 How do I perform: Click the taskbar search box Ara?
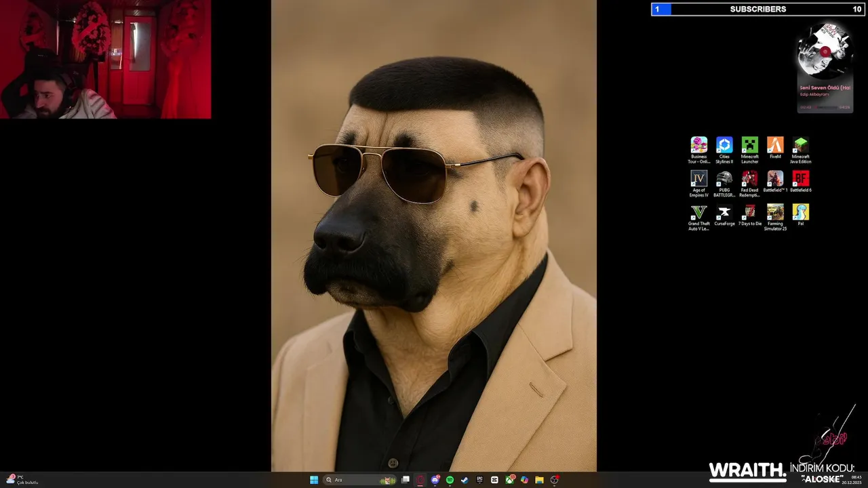(360, 480)
